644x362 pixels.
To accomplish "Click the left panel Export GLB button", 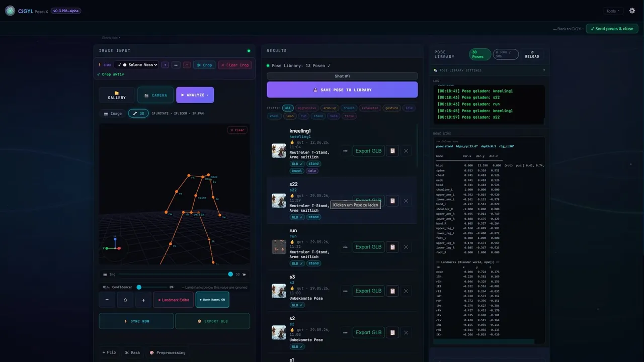I will (x=212, y=321).
